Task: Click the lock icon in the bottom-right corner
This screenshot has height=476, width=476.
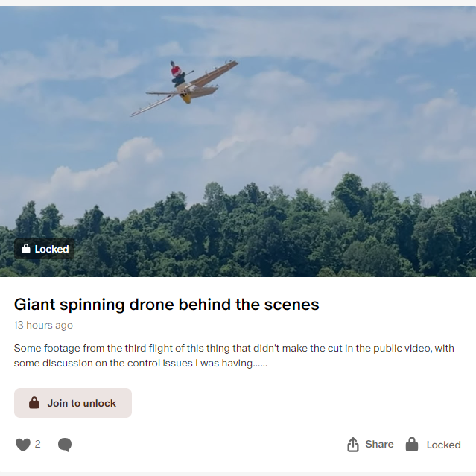Action: (411, 445)
